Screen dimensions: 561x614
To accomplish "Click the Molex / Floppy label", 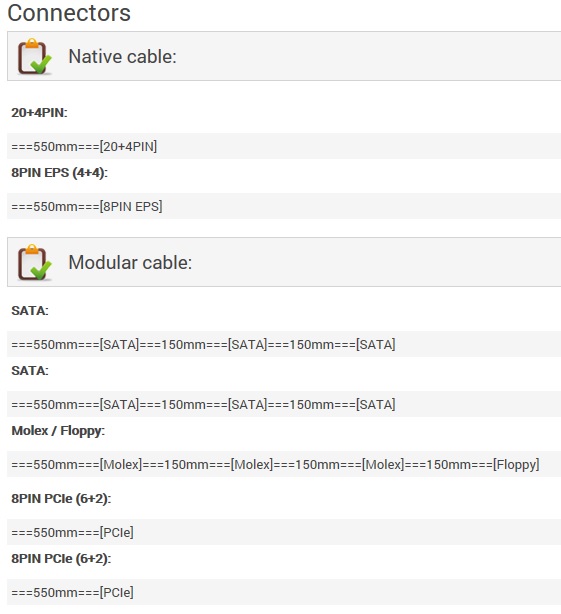I will [58, 431].
